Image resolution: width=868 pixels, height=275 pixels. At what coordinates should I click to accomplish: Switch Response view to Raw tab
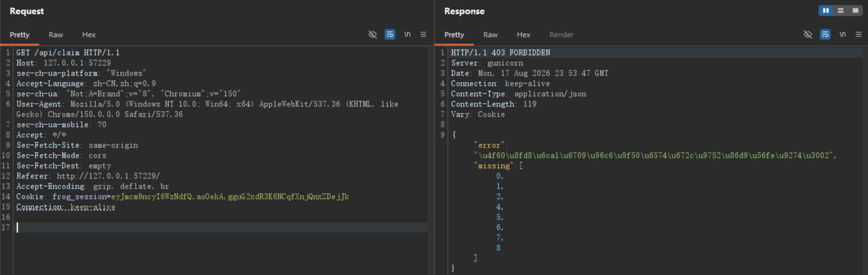coord(490,35)
